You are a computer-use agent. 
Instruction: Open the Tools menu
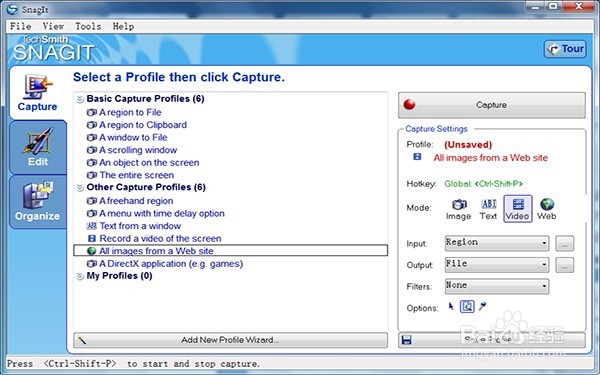click(88, 26)
